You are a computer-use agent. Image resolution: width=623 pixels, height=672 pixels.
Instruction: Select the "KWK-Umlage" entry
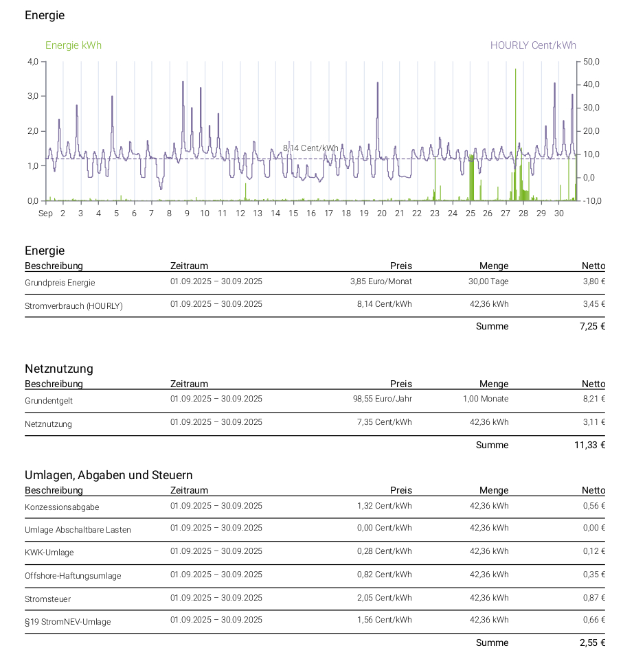point(49,553)
